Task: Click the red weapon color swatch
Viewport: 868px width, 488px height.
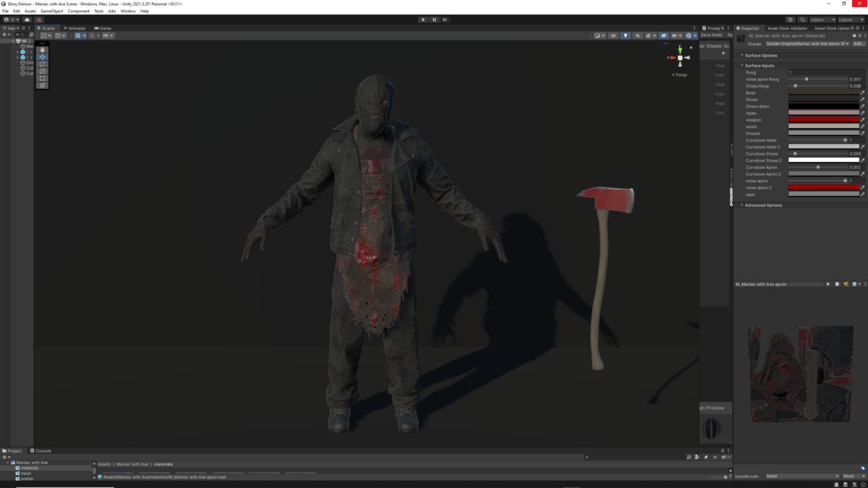Action: [825, 119]
